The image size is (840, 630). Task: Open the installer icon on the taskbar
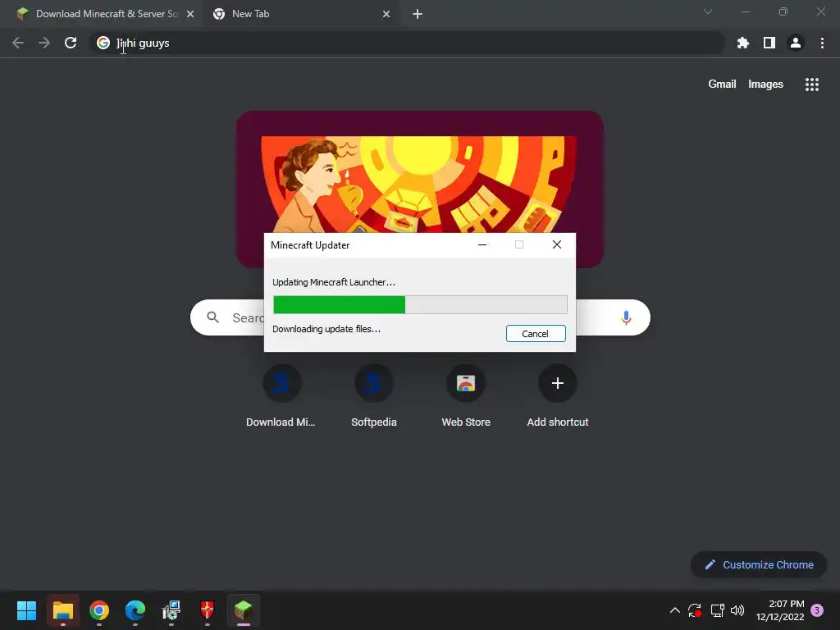171,610
